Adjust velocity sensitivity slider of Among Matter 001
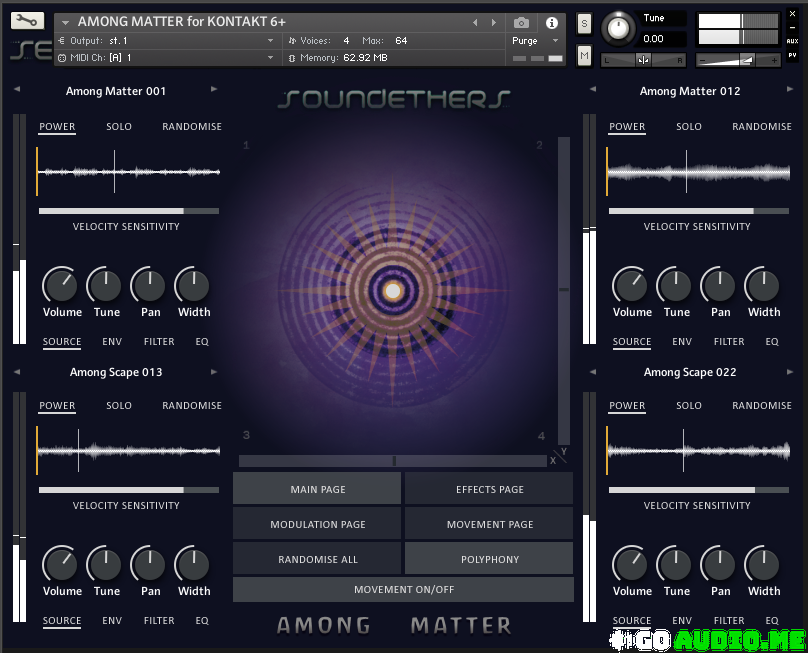 click(x=129, y=211)
